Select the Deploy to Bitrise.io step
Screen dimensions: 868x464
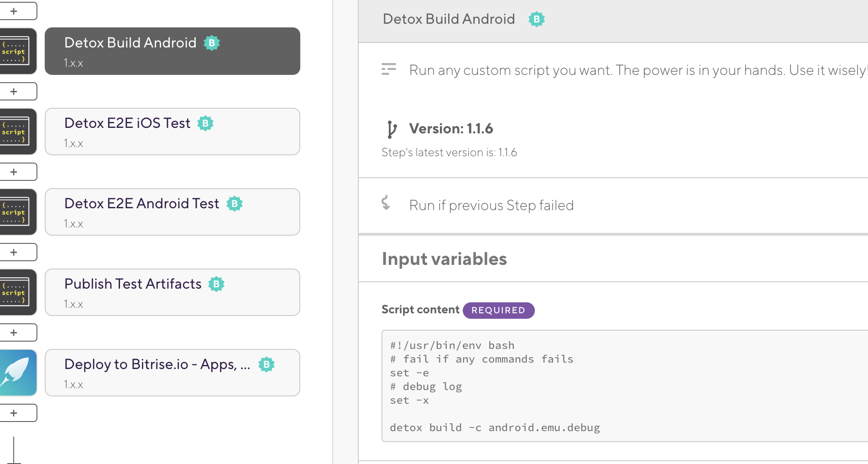(x=173, y=373)
